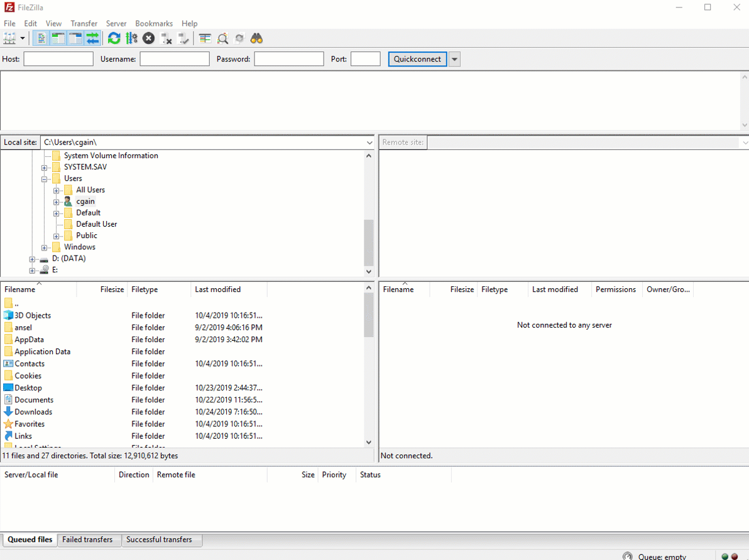Open the Quickconnect history dropdown arrow
Viewport: 749px width, 560px height.
click(454, 59)
